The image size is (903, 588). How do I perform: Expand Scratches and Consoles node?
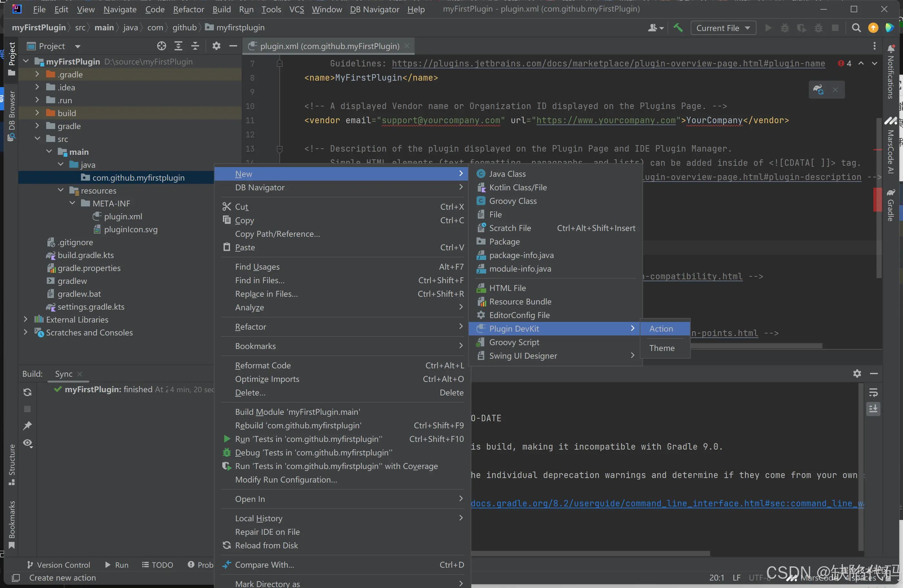(25, 332)
